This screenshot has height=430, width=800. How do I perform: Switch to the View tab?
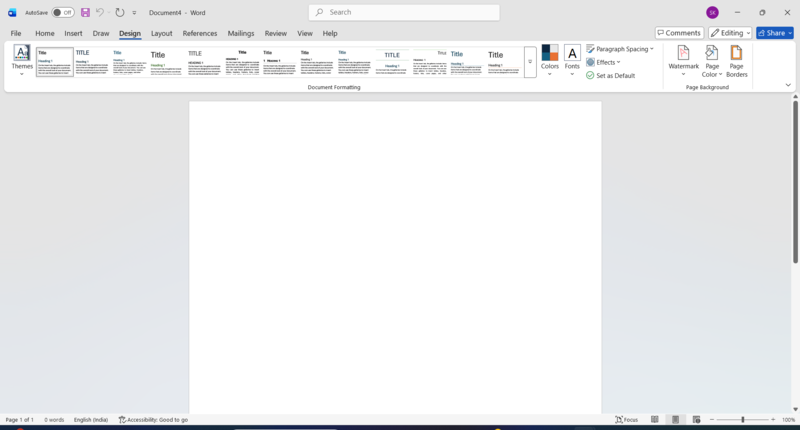click(305, 33)
